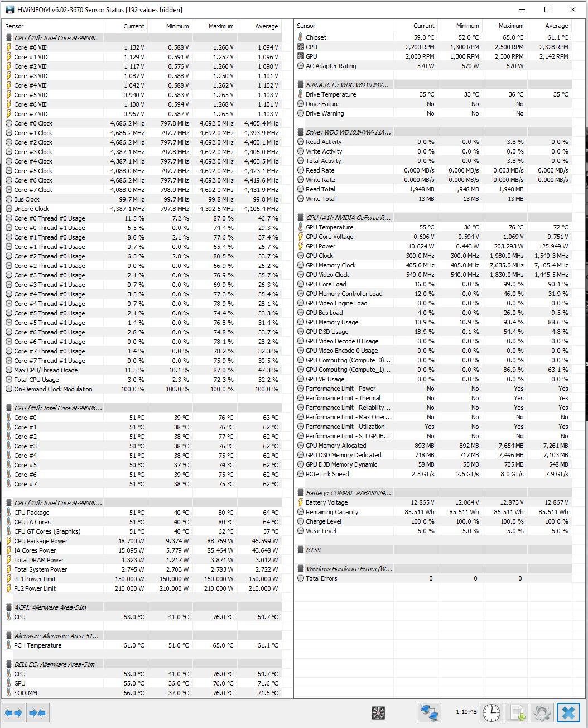Select the Total CPU Usage row

pos(142,380)
